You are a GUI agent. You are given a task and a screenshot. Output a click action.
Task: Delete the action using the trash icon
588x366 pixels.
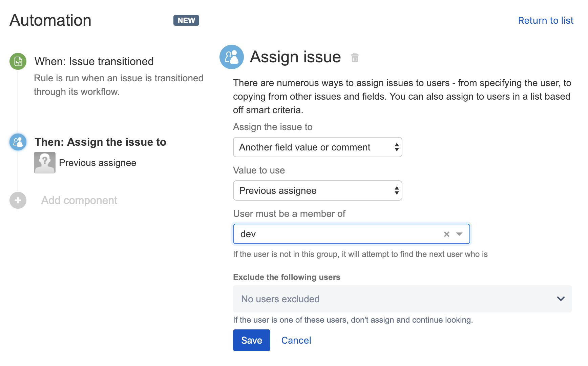pos(355,58)
